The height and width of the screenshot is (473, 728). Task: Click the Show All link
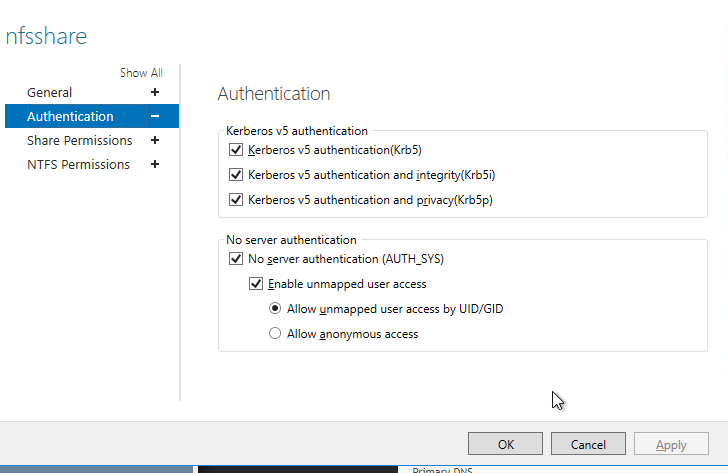141,73
